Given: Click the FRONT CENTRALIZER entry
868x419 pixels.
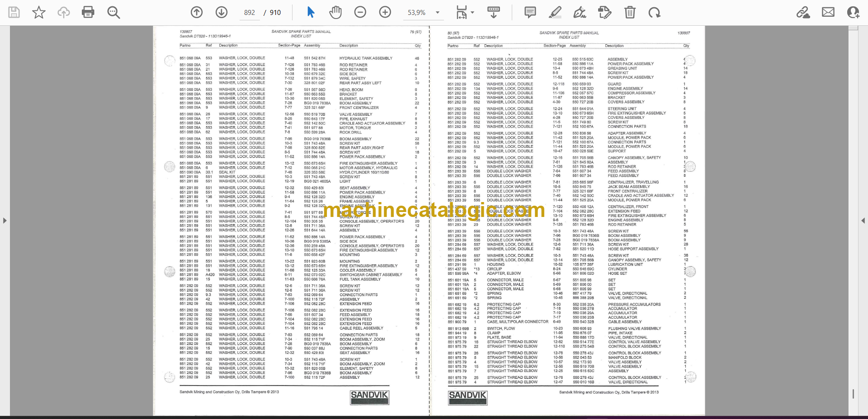Looking at the screenshot, I should click(x=359, y=108).
